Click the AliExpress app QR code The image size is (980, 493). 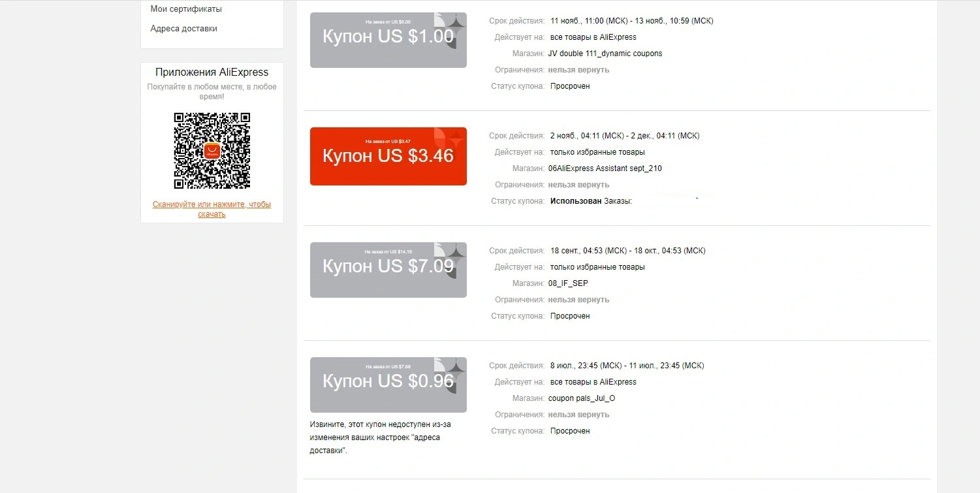212,151
